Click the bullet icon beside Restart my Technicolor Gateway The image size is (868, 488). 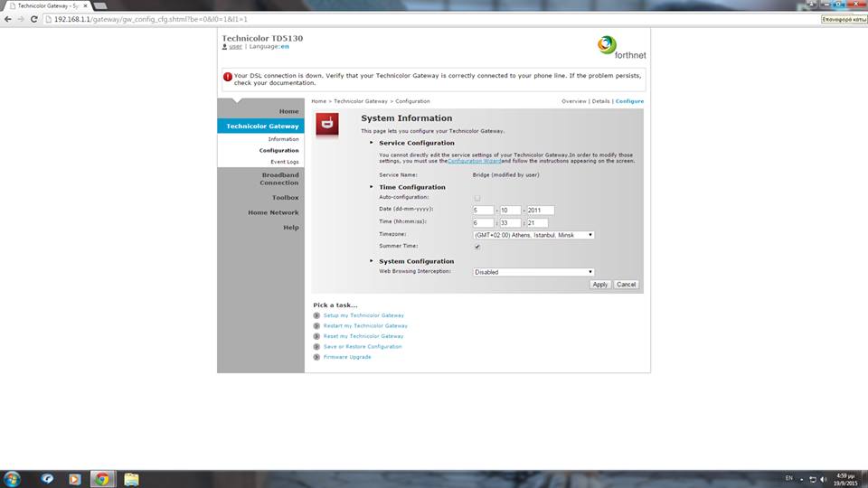coord(316,326)
